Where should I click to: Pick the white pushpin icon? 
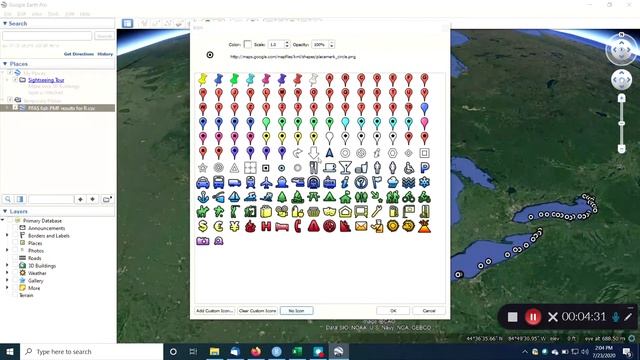313,79
